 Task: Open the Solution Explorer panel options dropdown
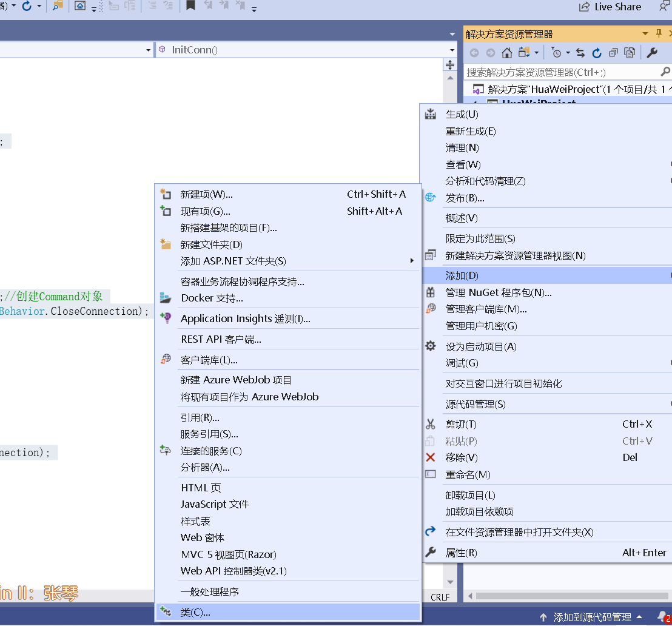pos(645,33)
